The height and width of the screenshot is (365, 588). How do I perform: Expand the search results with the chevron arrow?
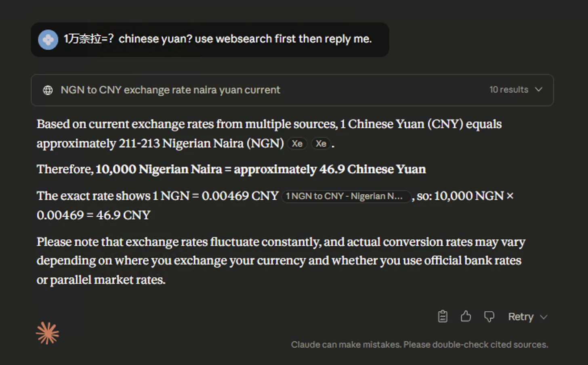539,90
